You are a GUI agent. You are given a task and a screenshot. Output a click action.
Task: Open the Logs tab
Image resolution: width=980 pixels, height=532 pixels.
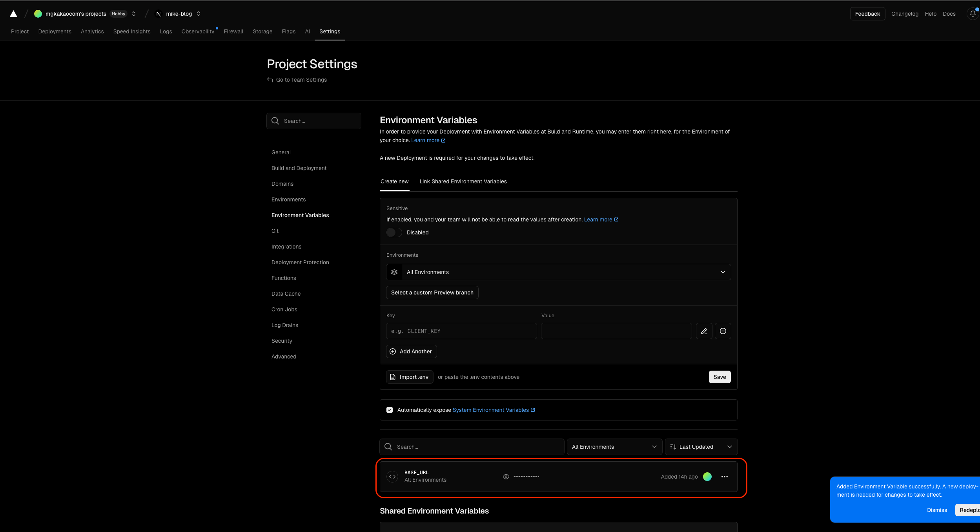click(166, 31)
